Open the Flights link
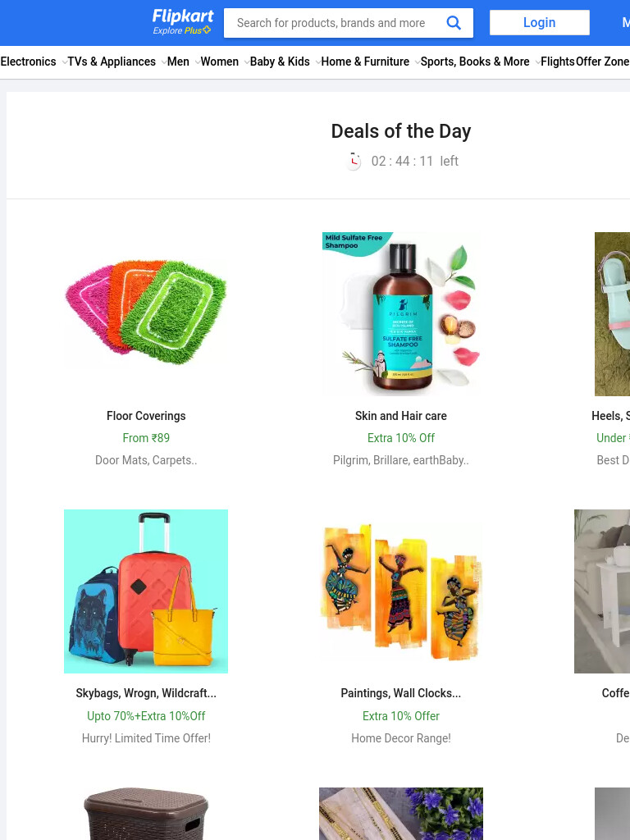This screenshot has width=630, height=840. click(558, 62)
